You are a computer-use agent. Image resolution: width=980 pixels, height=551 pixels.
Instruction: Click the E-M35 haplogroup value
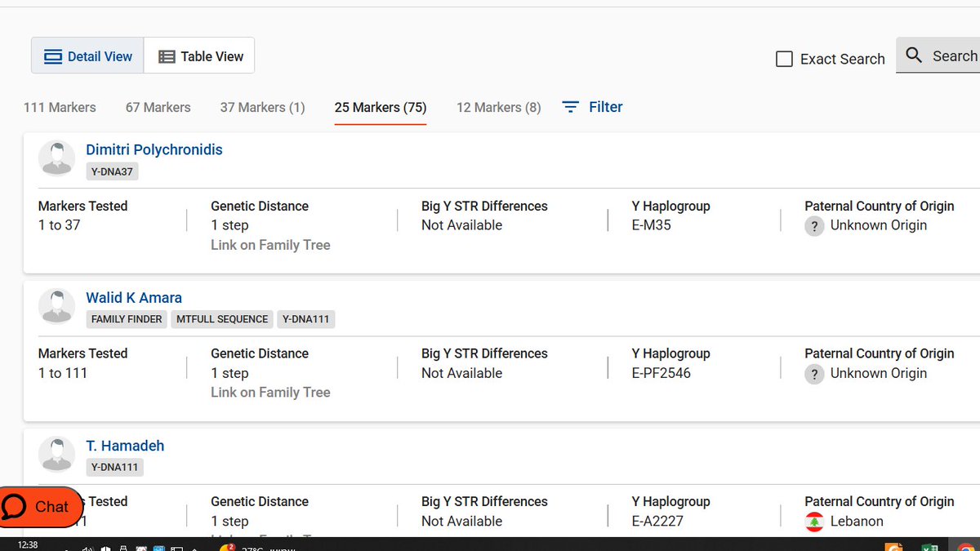[x=651, y=225]
